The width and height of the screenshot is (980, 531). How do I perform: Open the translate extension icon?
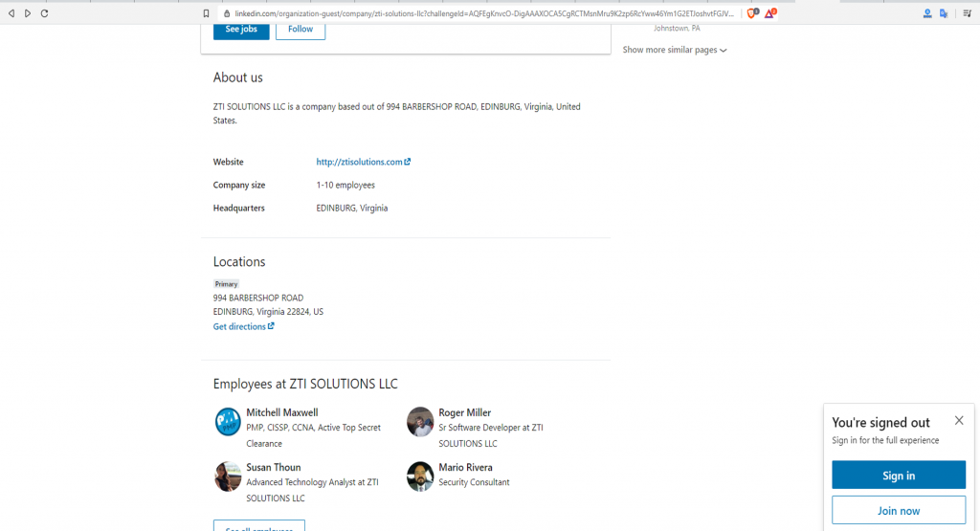[944, 13]
